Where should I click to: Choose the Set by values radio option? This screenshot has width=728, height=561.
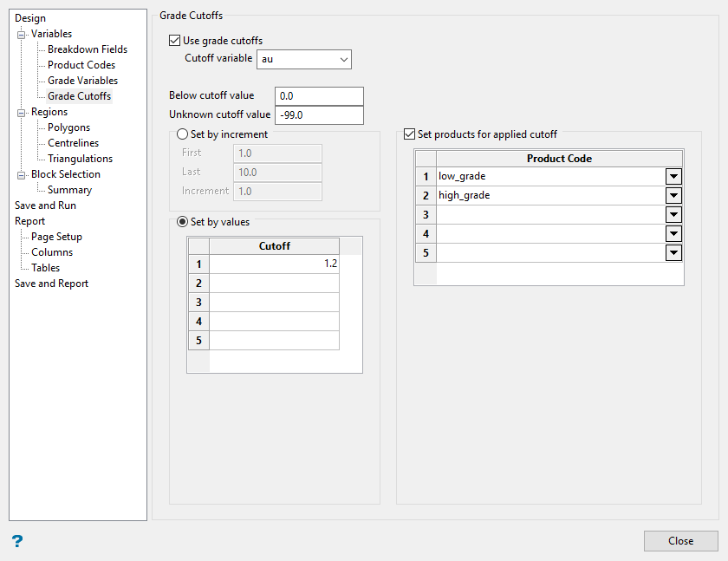pyautogui.click(x=183, y=222)
